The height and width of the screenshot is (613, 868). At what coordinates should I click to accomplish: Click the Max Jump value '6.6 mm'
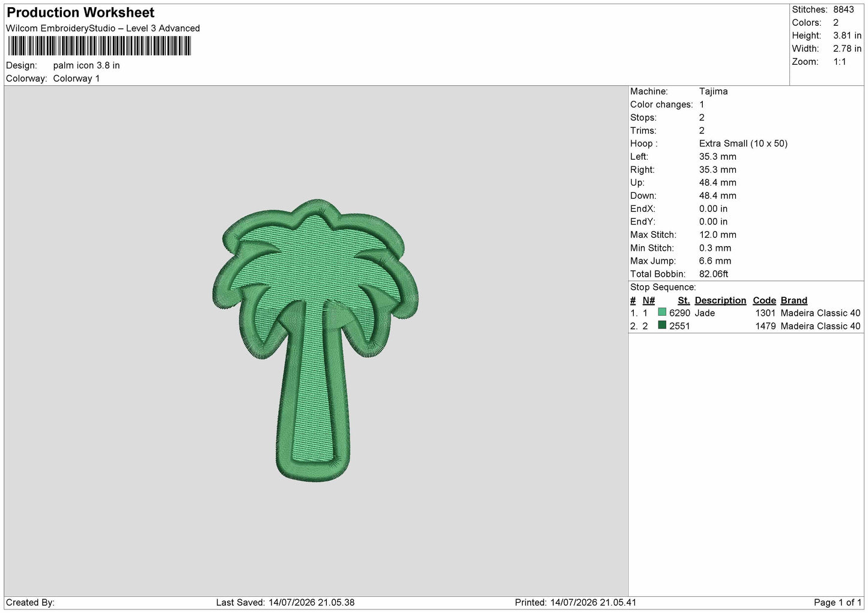tap(715, 261)
